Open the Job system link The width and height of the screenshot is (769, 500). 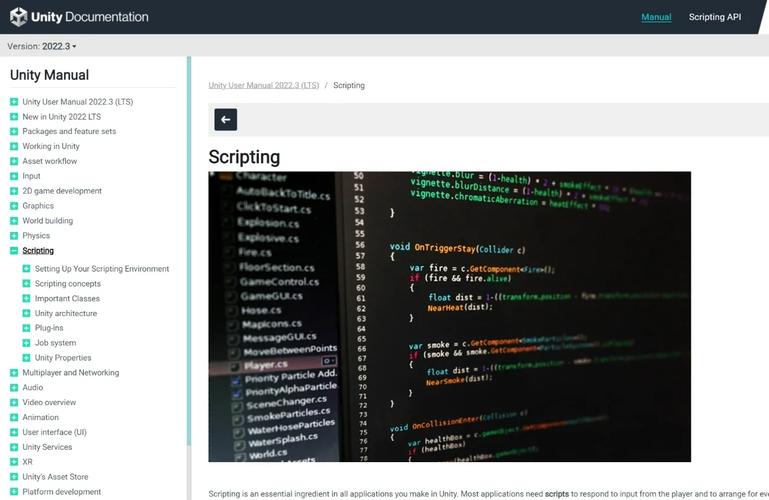[x=55, y=343]
